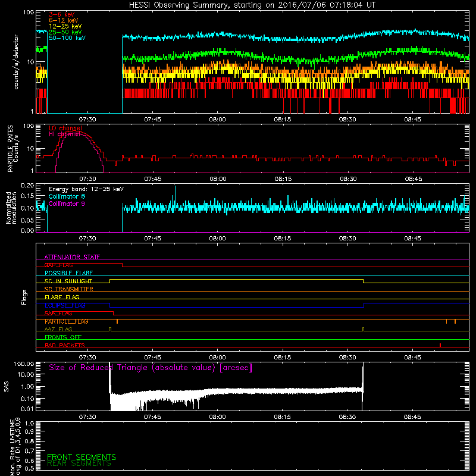Screen dimensions: 476x476
Task: Click '07:45' under the particle rates plot
Action: [x=153, y=179]
